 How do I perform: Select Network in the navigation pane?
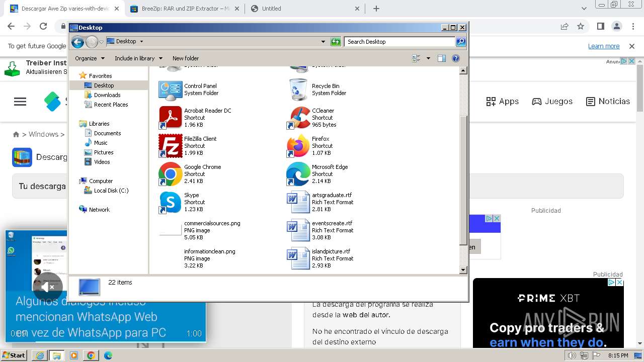pos(99,210)
